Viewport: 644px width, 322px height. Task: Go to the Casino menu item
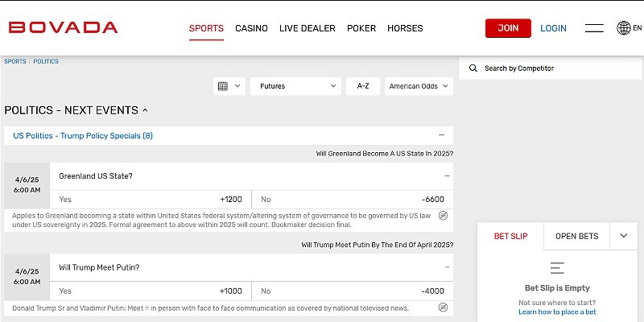click(x=251, y=28)
